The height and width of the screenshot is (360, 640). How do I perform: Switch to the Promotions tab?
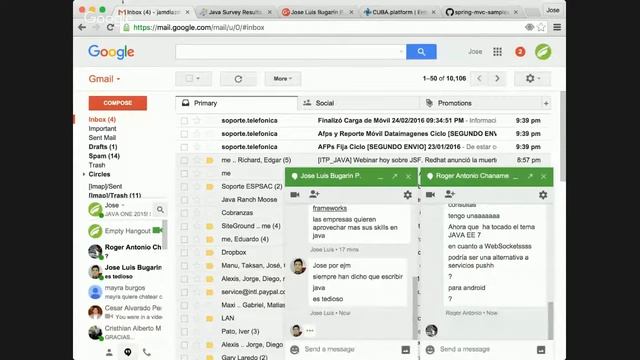point(480,103)
